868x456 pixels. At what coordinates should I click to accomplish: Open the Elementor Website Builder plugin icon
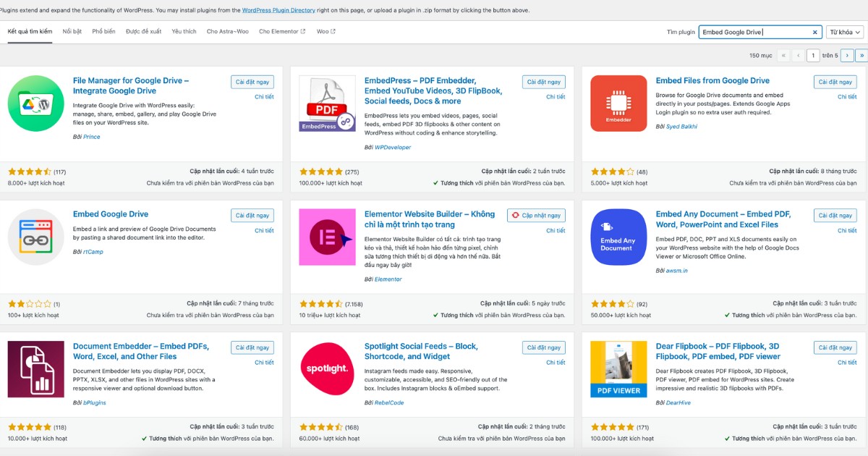(x=328, y=237)
